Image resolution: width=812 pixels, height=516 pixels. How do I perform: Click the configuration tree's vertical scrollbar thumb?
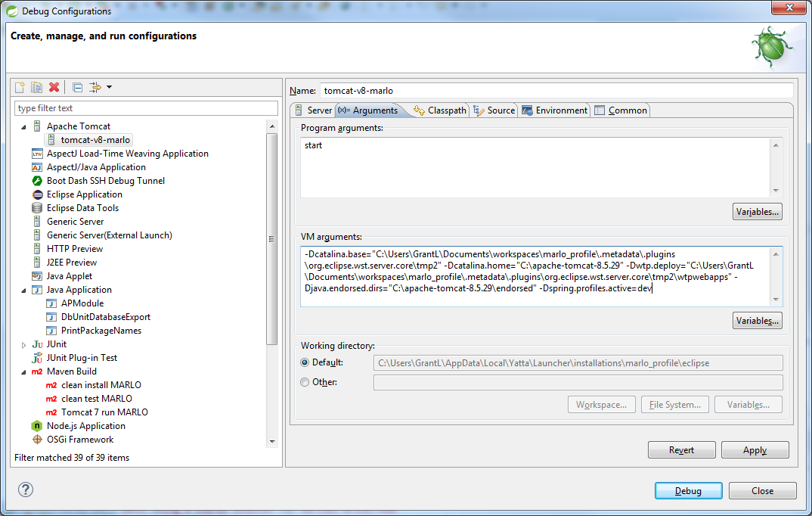coord(272,239)
